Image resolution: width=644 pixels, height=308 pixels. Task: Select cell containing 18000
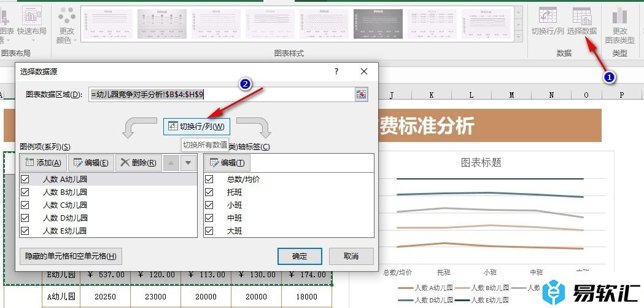[x=306, y=296]
